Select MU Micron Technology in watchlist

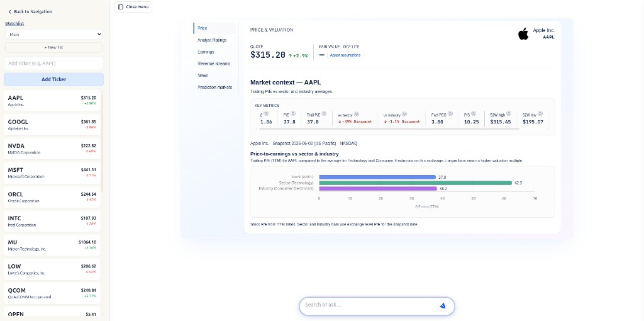click(52, 245)
